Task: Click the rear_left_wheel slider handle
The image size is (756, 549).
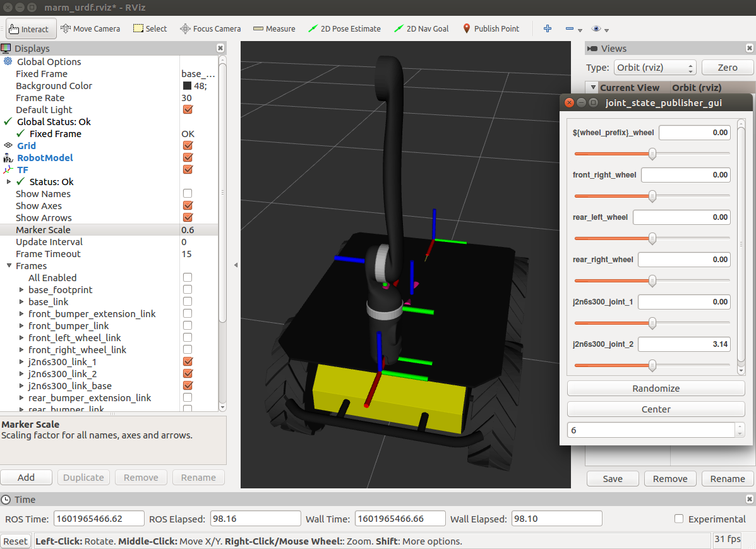Action: [652, 238]
